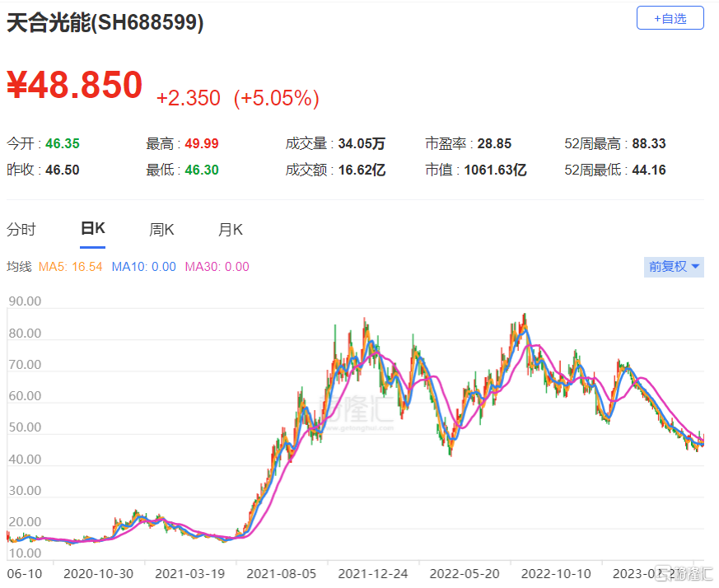
Task: Click the stock title 天合光能(SH688599)
Action: tap(105, 22)
